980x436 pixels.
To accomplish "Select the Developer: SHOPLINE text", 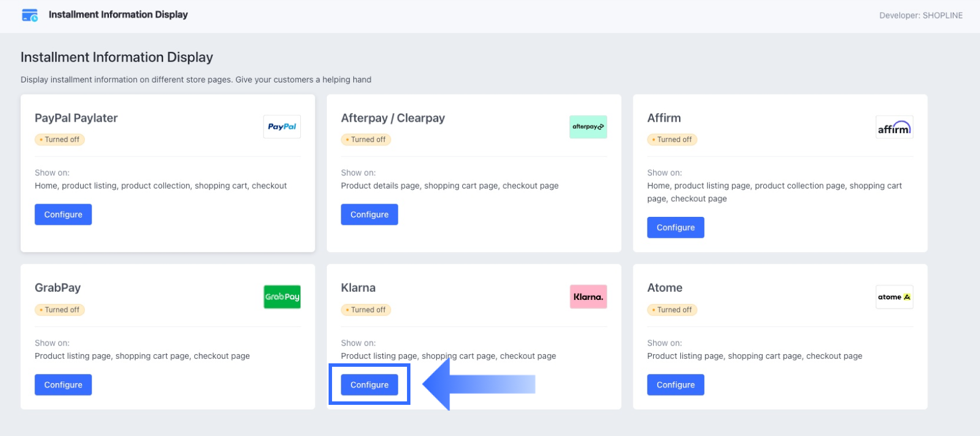I will [921, 16].
